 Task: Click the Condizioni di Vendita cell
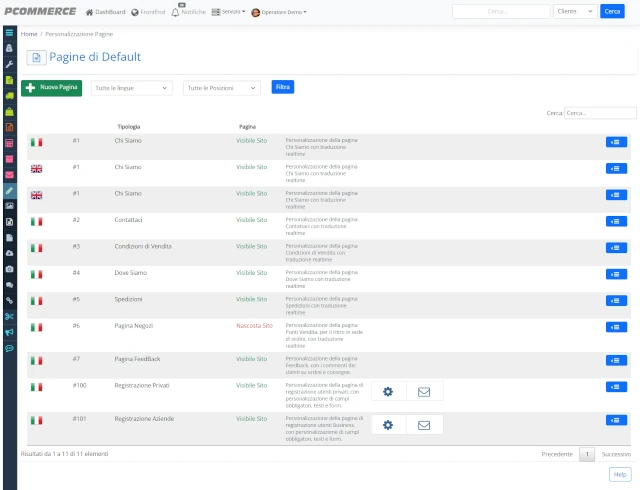point(143,246)
